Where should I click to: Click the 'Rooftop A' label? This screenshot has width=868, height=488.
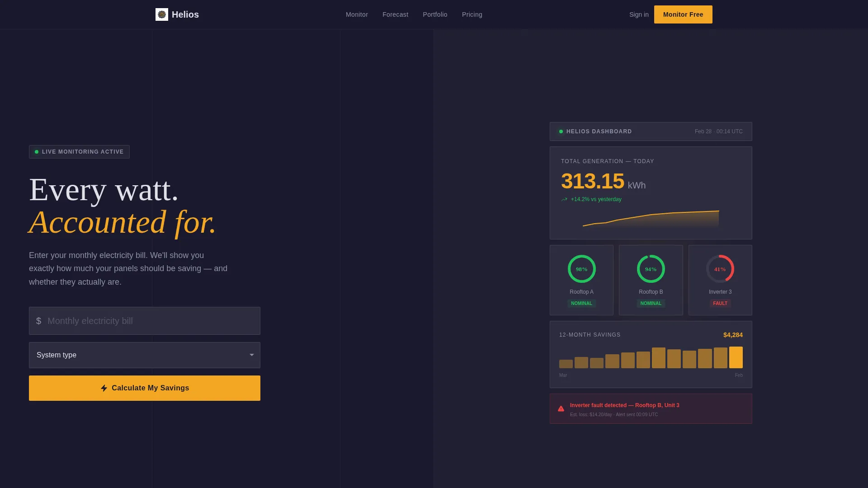click(581, 292)
